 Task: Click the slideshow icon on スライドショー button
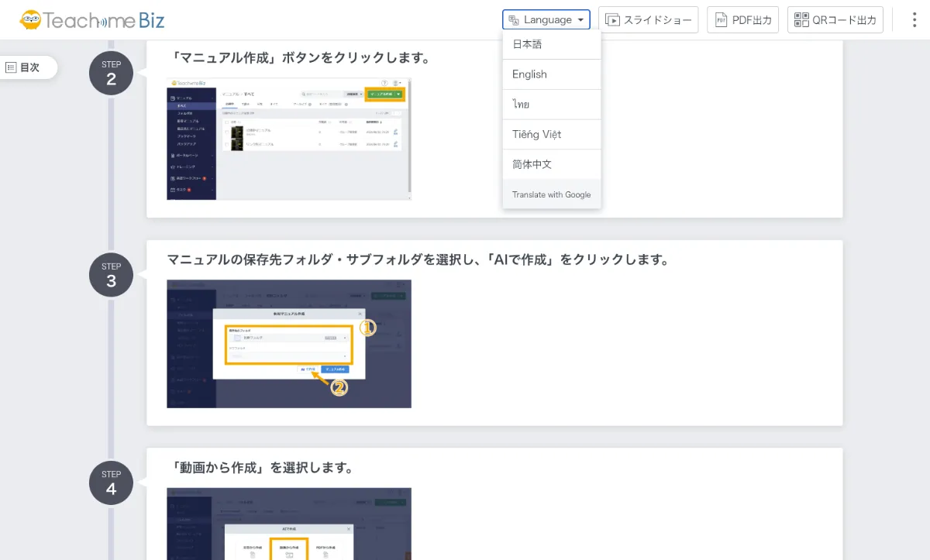point(612,19)
